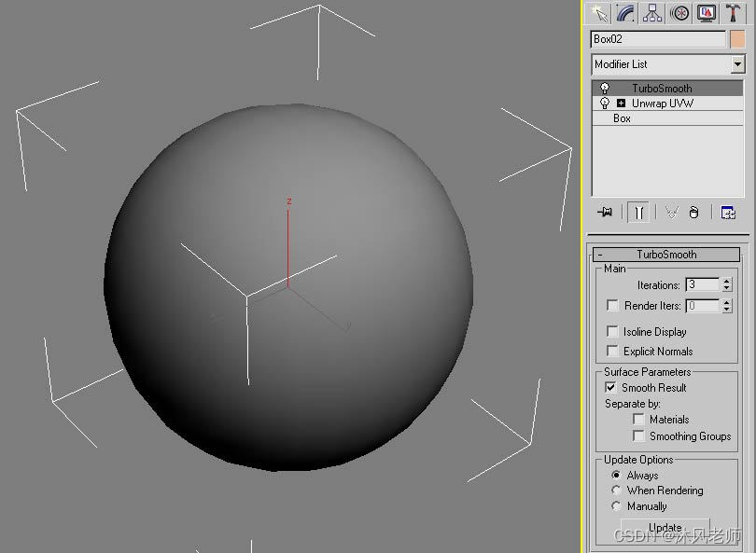Uncheck Smooth Result checkbox
The width and height of the screenshot is (756, 553).
pyautogui.click(x=610, y=387)
